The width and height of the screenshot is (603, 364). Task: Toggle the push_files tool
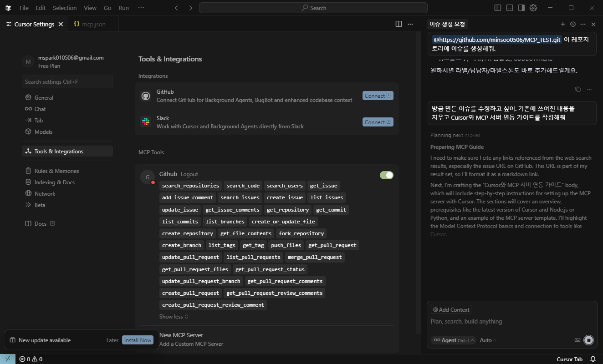tap(286, 245)
